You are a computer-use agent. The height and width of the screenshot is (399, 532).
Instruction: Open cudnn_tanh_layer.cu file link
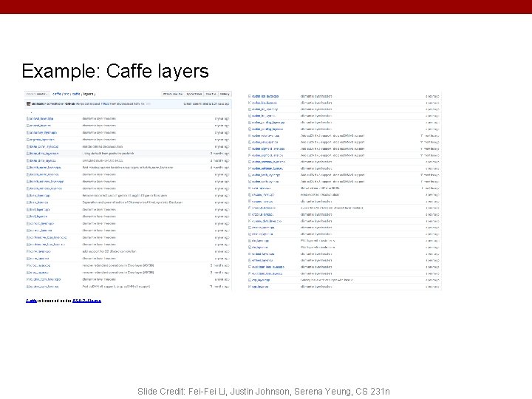point(265,182)
